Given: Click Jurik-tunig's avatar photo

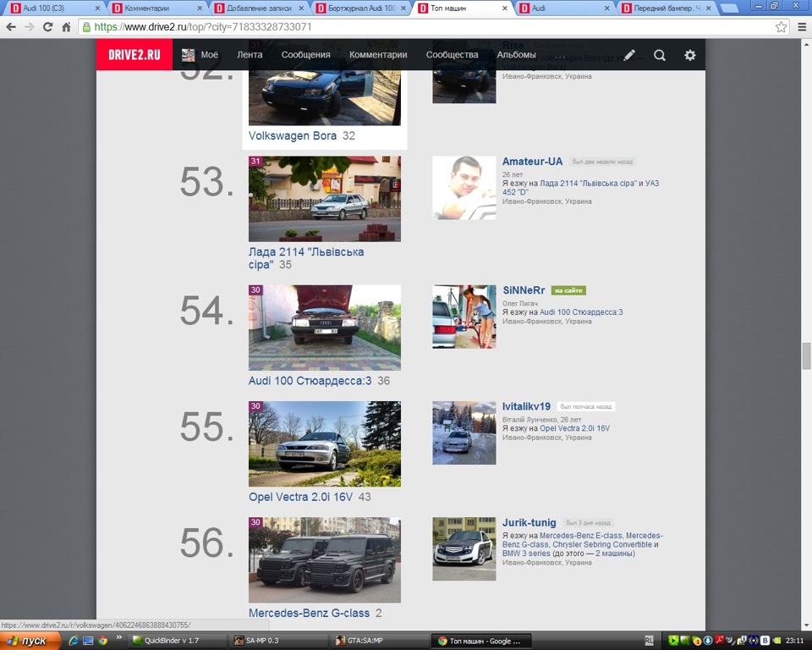Looking at the screenshot, I should [x=464, y=549].
